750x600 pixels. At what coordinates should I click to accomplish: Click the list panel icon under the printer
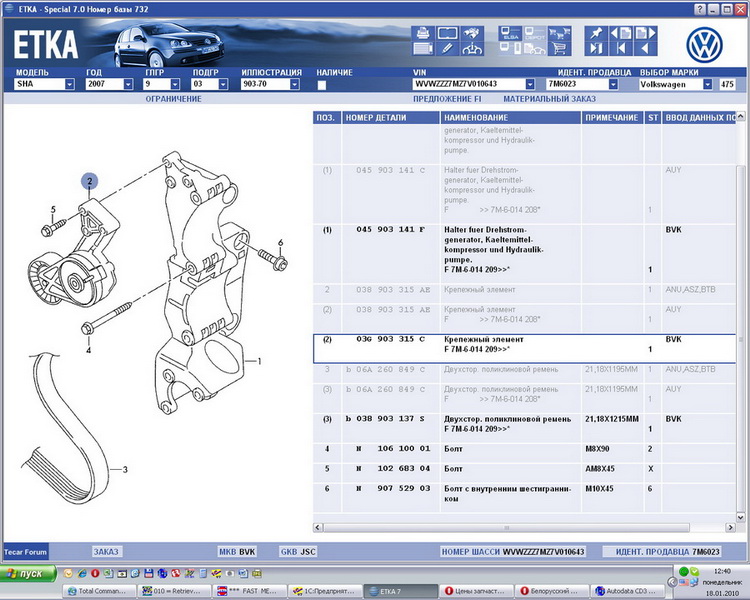coord(423,48)
